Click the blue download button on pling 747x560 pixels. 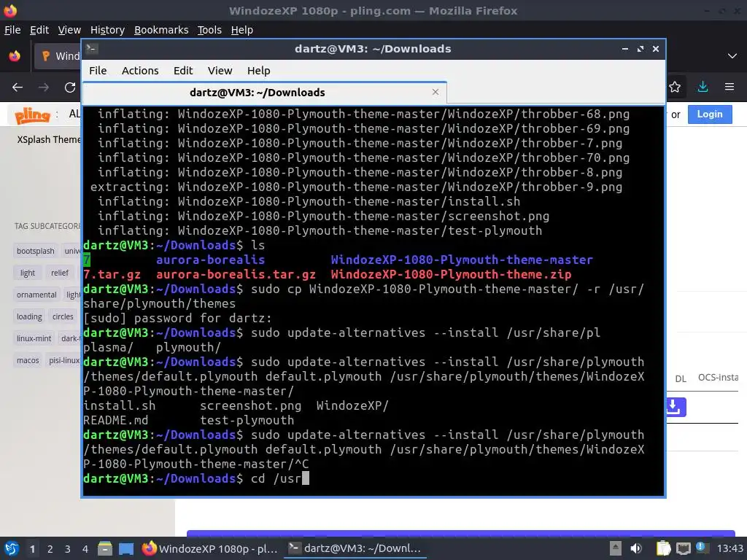coord(676,407)
